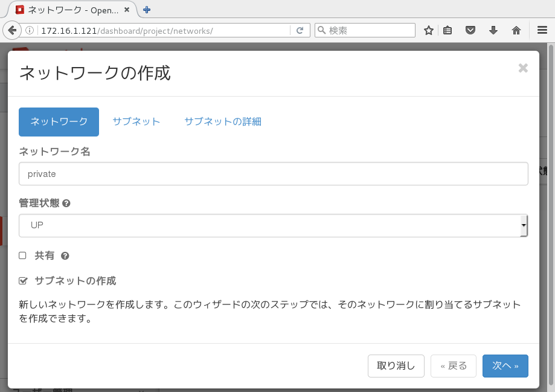Screen dimensions: 555x392
Task: Switch to the サブネットの詳細 tab
Action: 223,122
